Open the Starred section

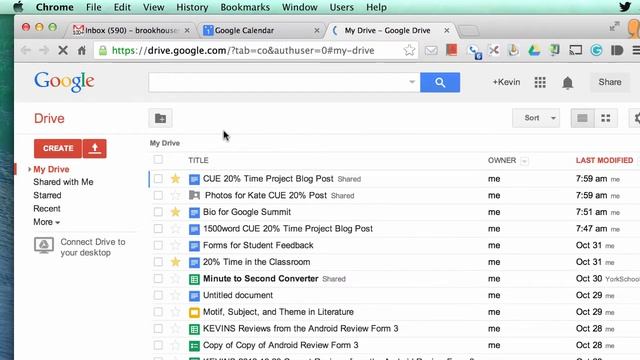(x=47, y=196)
